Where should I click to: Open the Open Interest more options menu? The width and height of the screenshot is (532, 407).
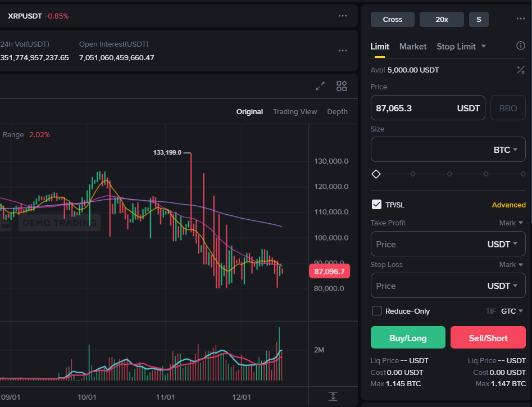pyautogui.click(x=343, y=51)
